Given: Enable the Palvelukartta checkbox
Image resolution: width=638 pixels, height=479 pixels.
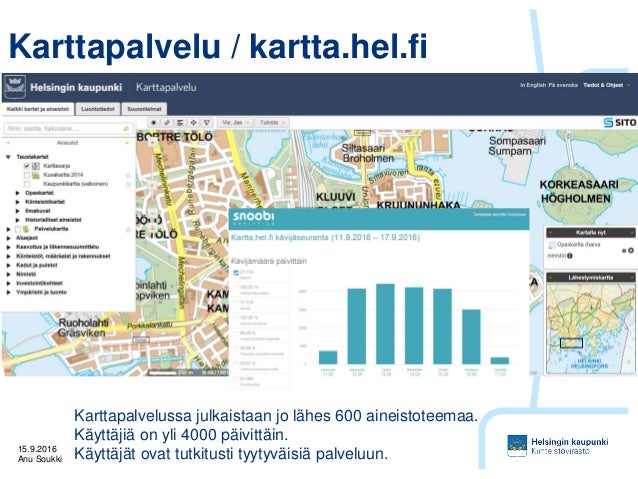Looking at the screenshot, I should click(x=17, y=229).
